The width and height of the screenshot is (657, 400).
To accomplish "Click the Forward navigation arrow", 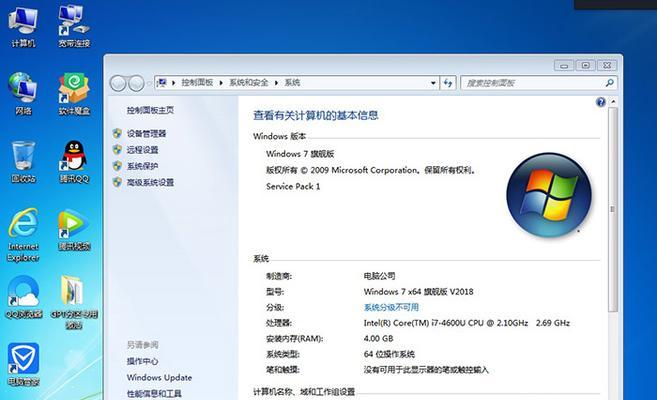I will tap(136, 83).
